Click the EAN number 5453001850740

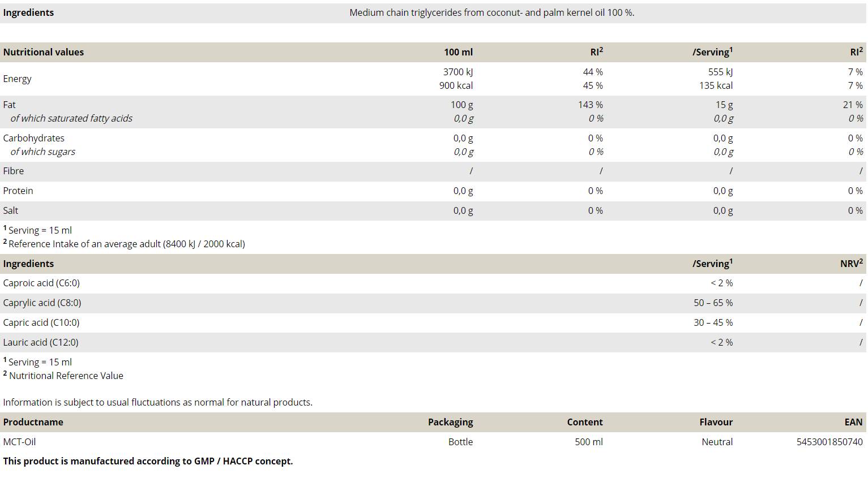tap(829, 442)
